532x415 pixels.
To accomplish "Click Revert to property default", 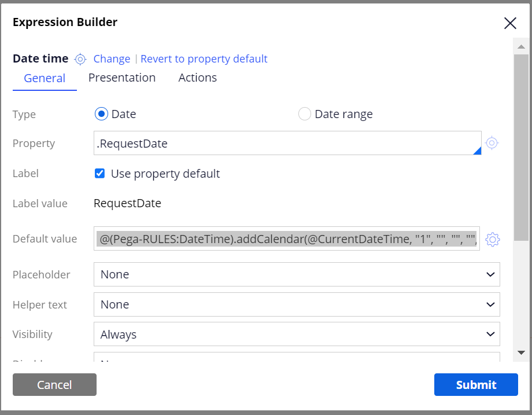I will 204,58.
